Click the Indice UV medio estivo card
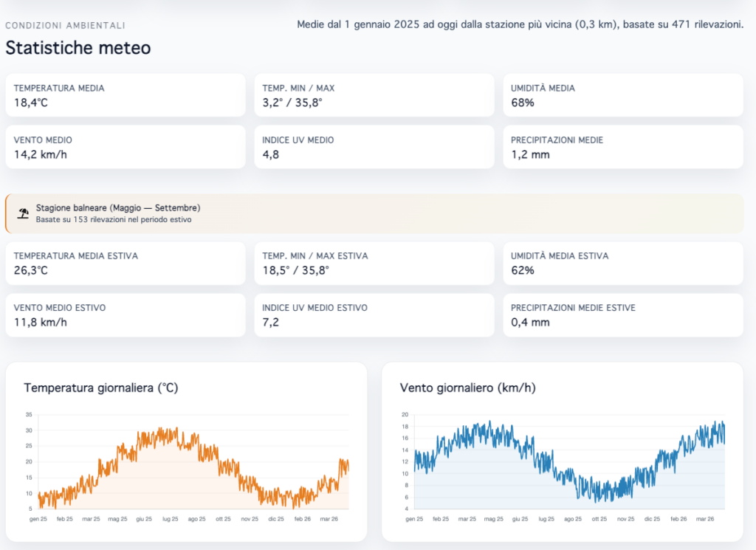The height and width of the screenshot is (550, 756). click(374, 315)
